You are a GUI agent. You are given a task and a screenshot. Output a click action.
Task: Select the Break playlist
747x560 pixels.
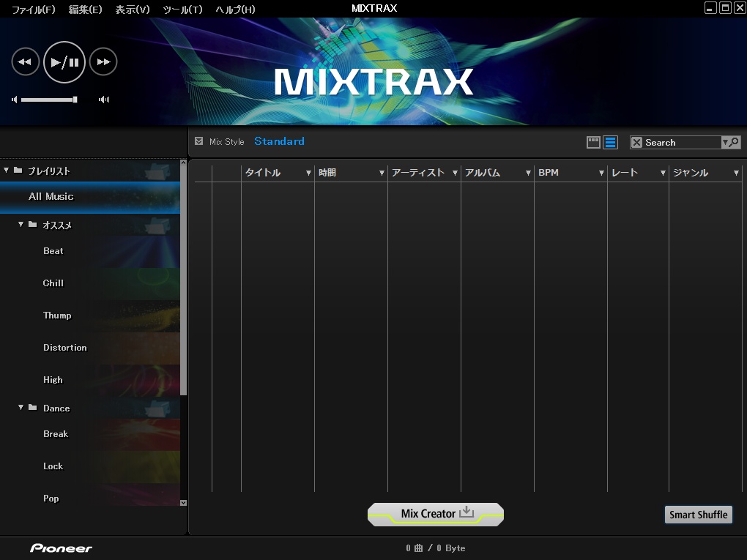pos(90,434)
